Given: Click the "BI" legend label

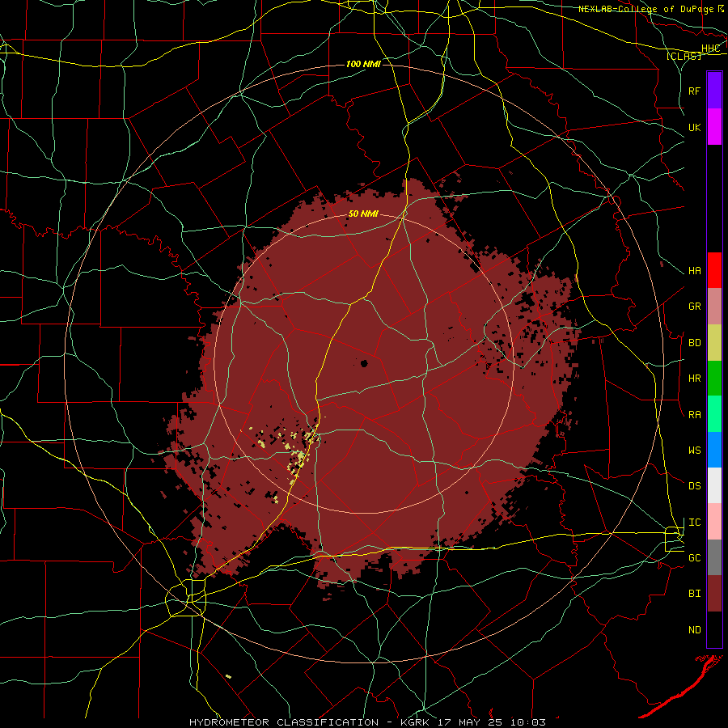Looking at the screenshot, I should [694, 594].
